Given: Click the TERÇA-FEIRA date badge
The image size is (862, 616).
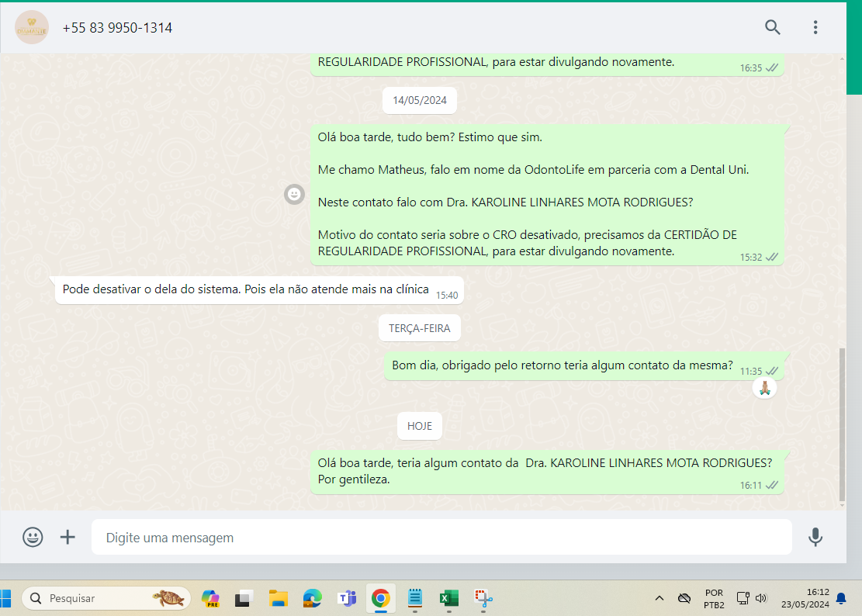Looking at the screenshot, I should tap(420, 328).
